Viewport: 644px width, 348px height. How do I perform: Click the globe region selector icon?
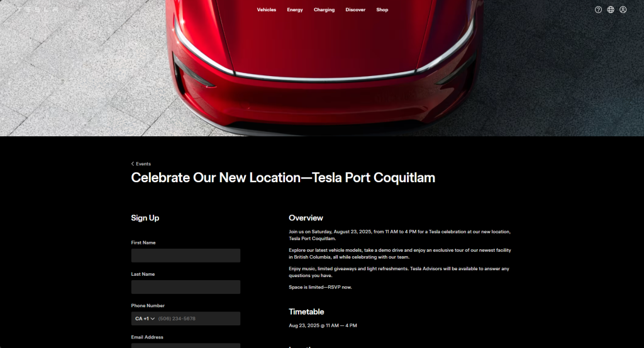(x=611, y=10)
